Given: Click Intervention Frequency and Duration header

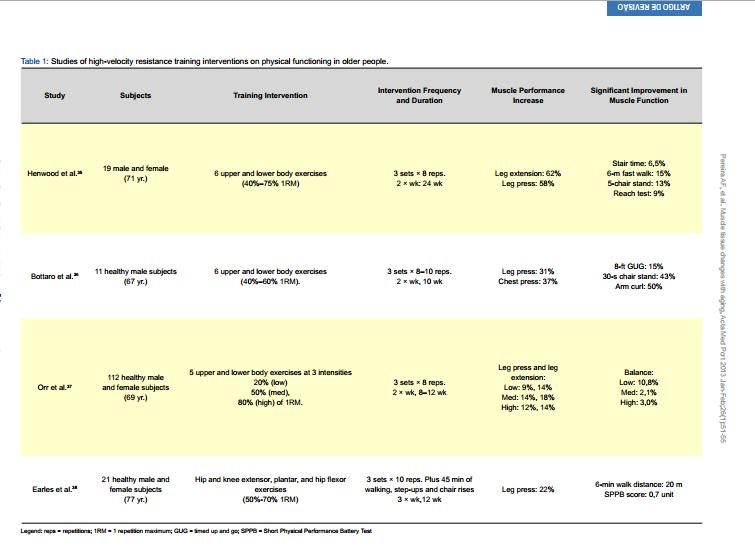Looking at the screenshot, I should point(419,96).
